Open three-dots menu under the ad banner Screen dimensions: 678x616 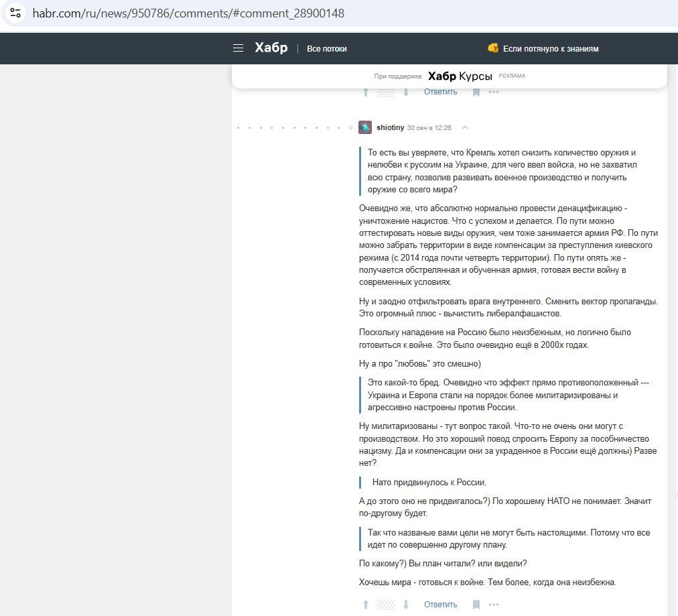point(494,93)
